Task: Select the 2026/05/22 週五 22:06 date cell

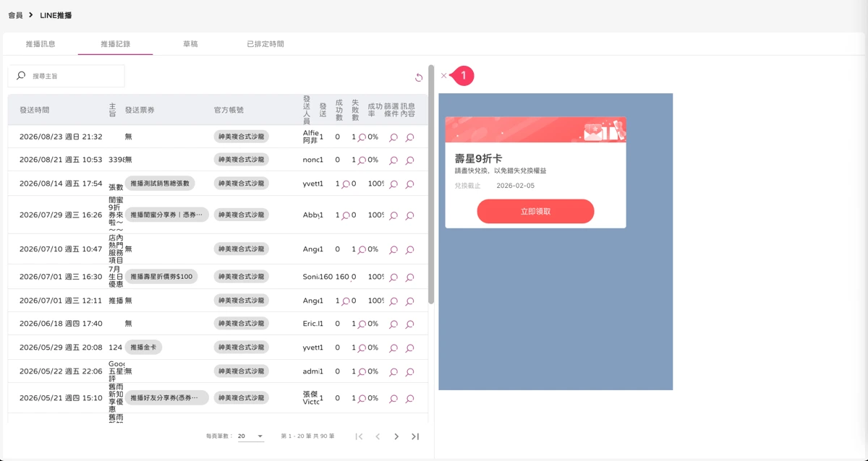Action: tap(61, 371)
